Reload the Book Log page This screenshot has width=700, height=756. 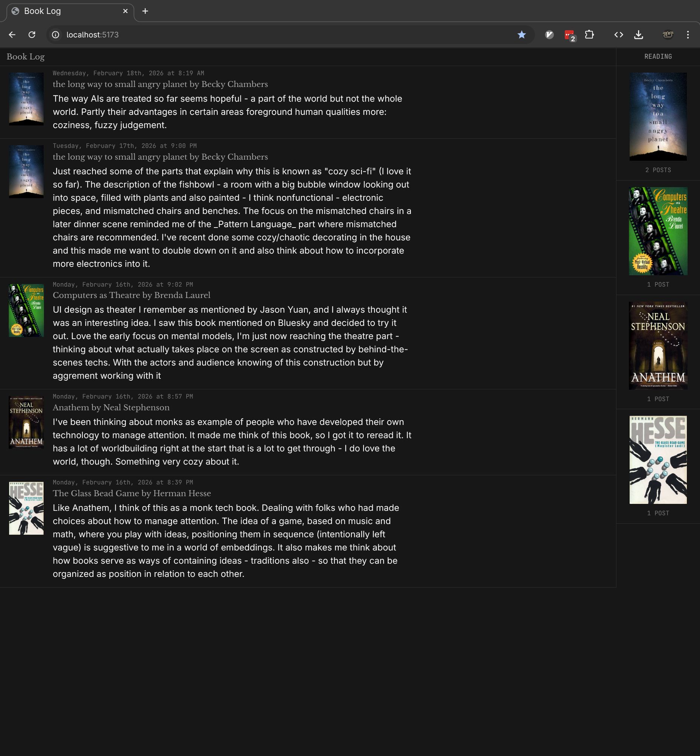tap(32, 35)
